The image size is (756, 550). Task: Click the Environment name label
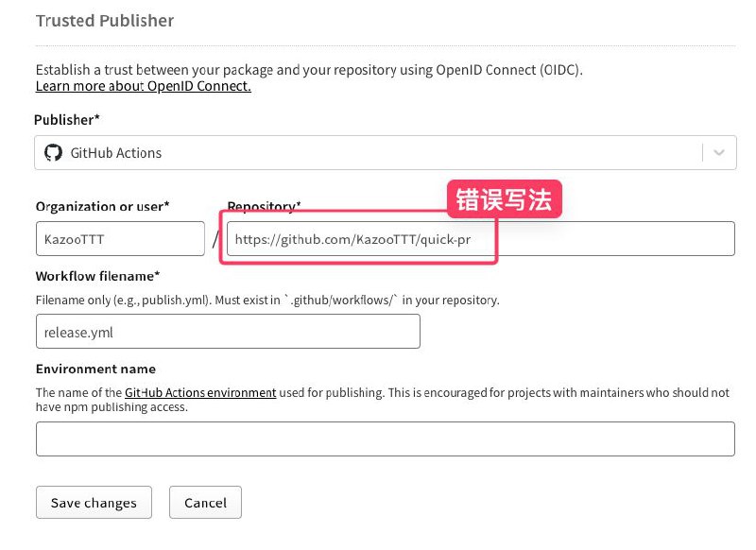(94, 369)
